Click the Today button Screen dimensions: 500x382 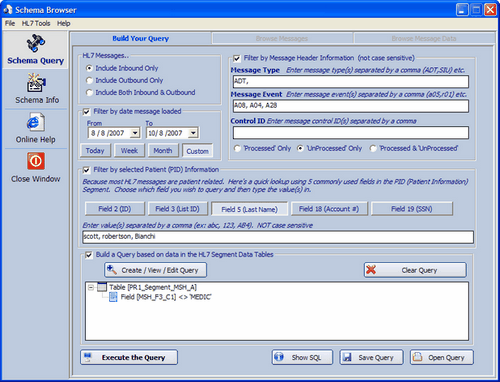click(x=95, y=151)
